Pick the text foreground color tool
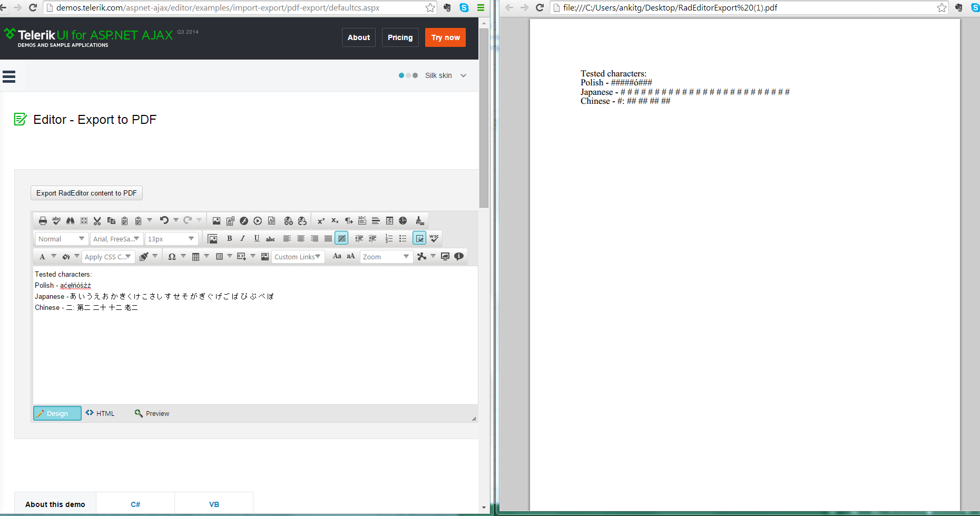The image size is (980, 516). (x=42, y=257)
